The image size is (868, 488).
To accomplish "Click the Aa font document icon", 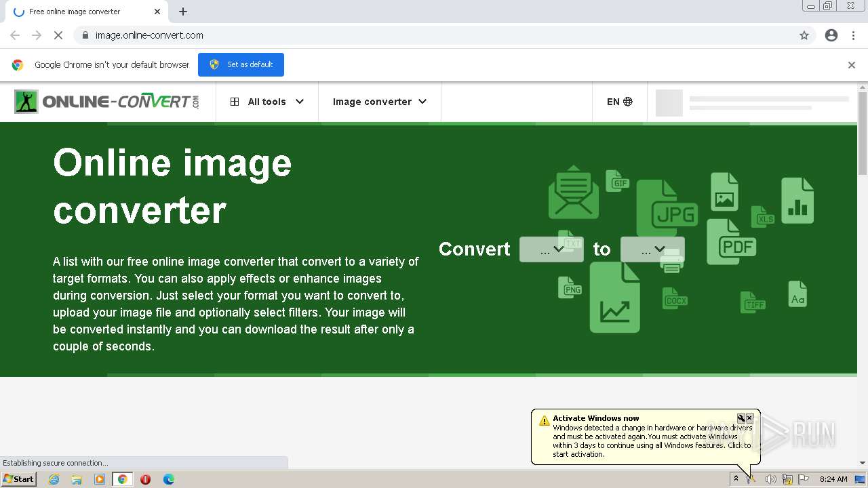I will 797,294.
